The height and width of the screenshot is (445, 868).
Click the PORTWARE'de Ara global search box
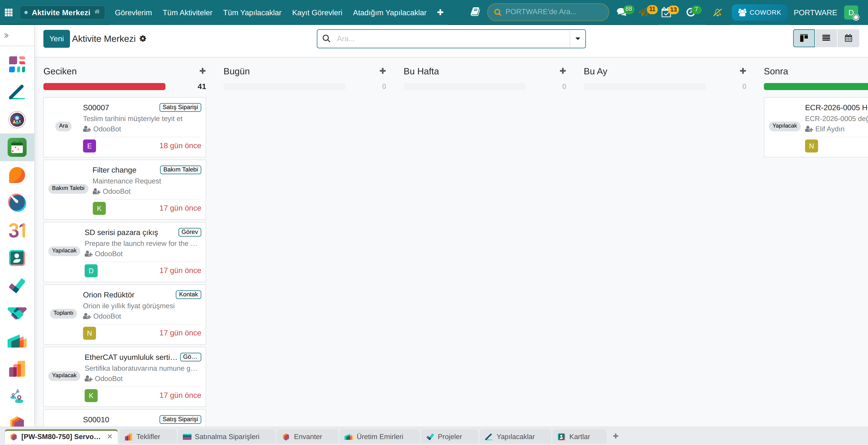(548, 12)
